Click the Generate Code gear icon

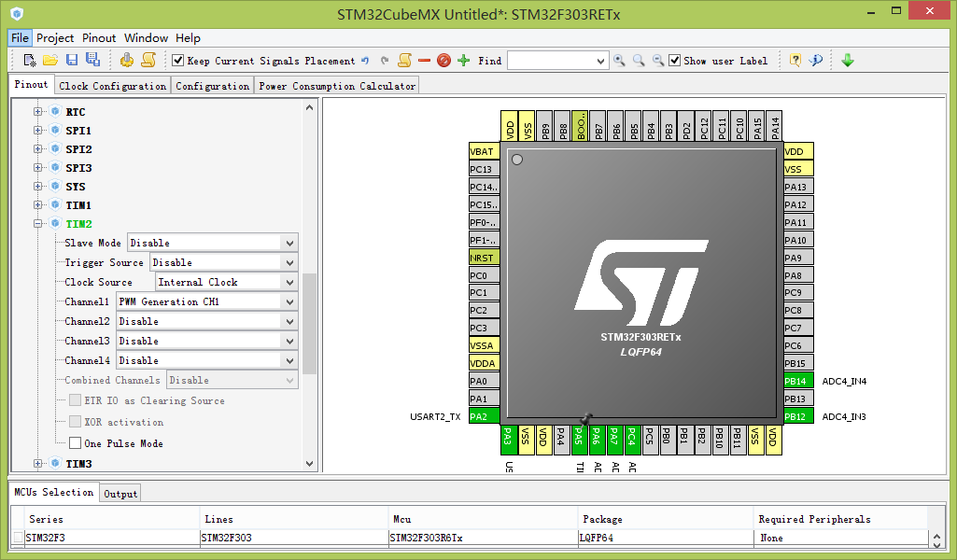(x=126, y=60)
